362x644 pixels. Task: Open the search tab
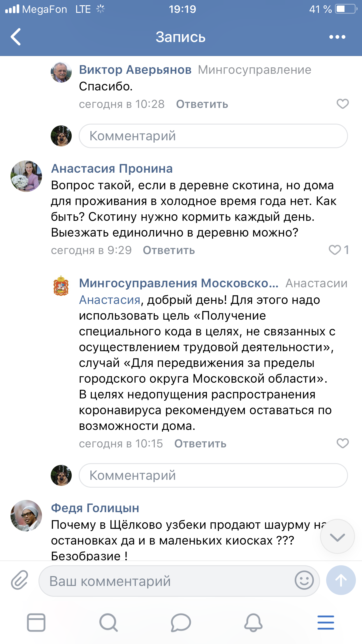click(108, 622)
